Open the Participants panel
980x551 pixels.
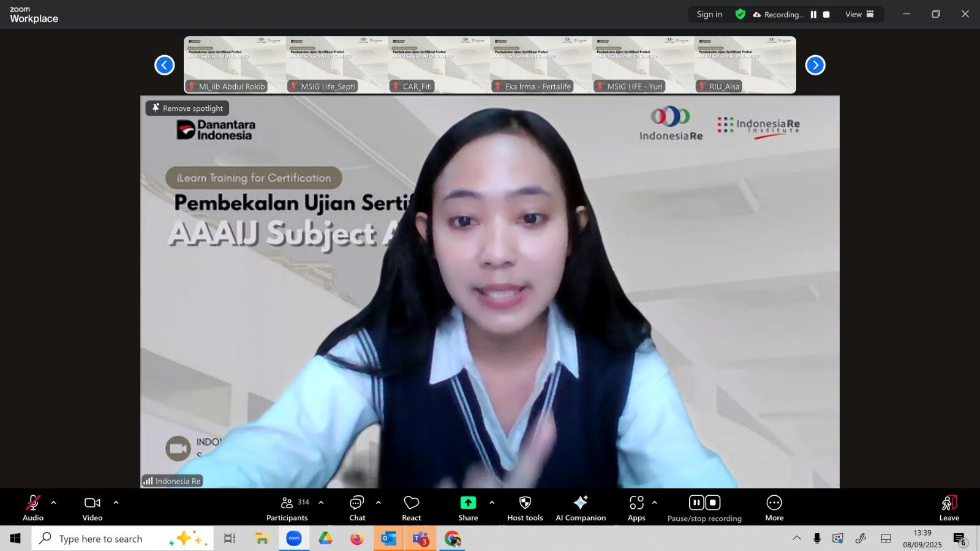pyautogui.click(x=287, y=508)
